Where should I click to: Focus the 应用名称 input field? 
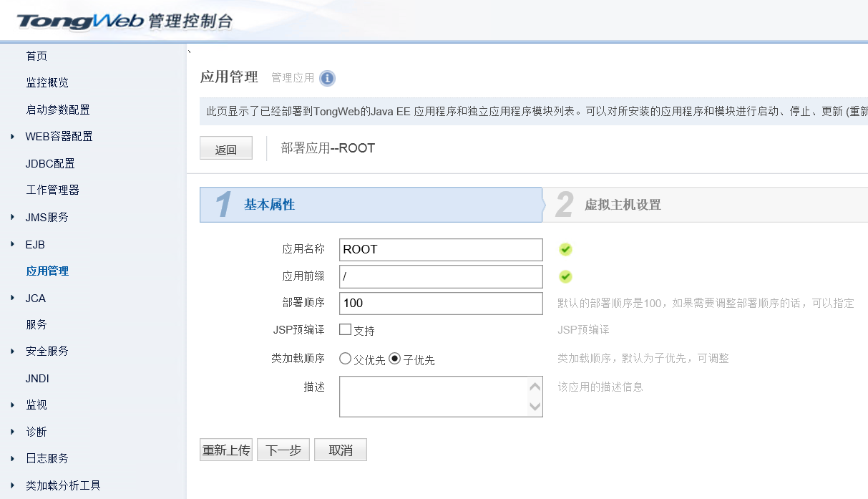441,250
